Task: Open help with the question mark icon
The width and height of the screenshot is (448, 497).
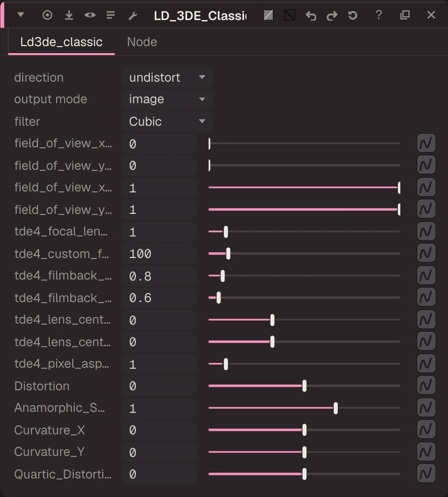Action: coord(378,15)
